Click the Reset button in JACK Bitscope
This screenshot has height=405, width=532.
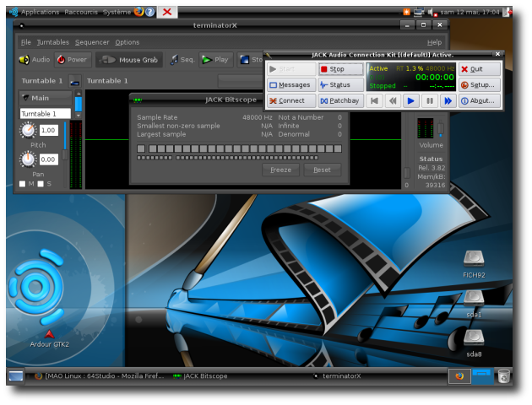coord(322,170)
